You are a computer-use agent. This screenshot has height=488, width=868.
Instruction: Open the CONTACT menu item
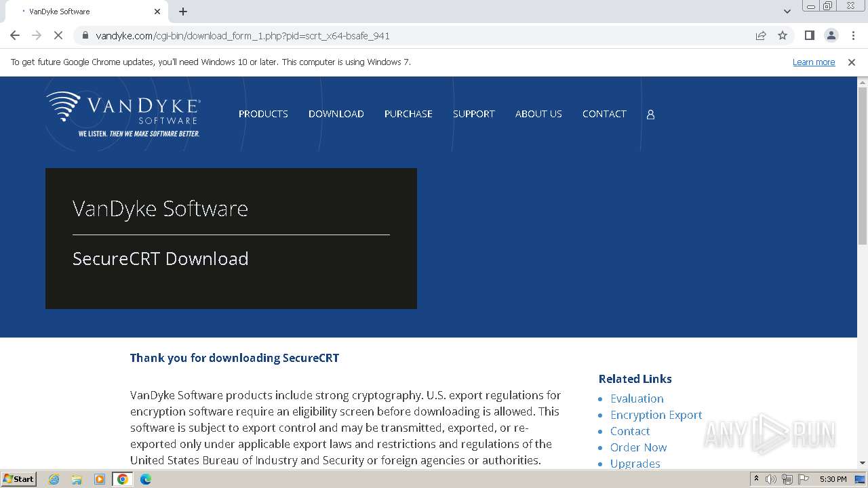pyautogui.click(x=604, y=114)
